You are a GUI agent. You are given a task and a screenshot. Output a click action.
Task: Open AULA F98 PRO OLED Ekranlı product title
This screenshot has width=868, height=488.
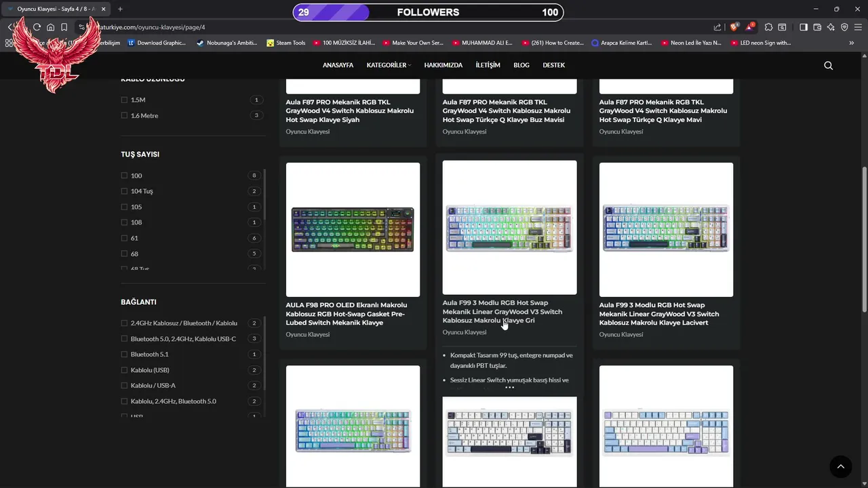pyautogui.click(x=347, y=314)
